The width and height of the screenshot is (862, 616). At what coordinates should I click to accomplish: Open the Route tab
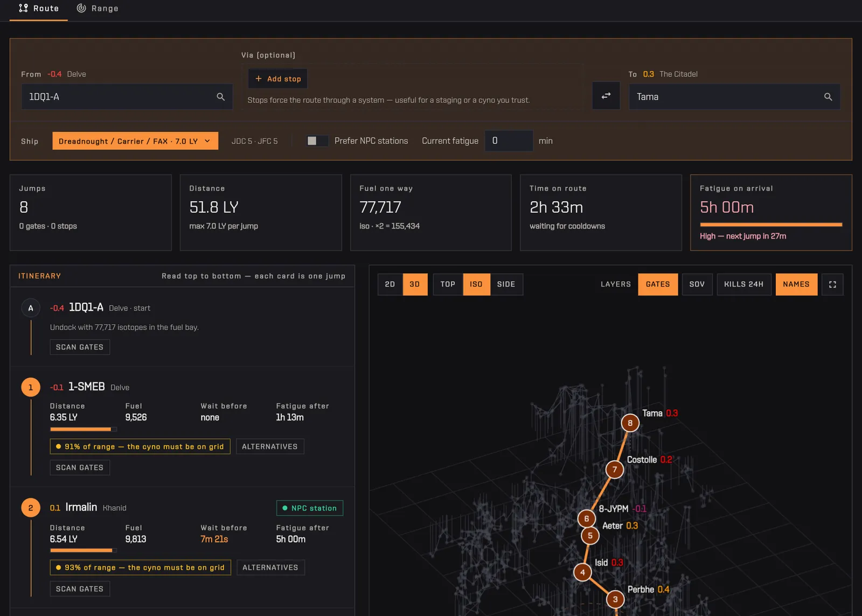[x=39, y=9]
